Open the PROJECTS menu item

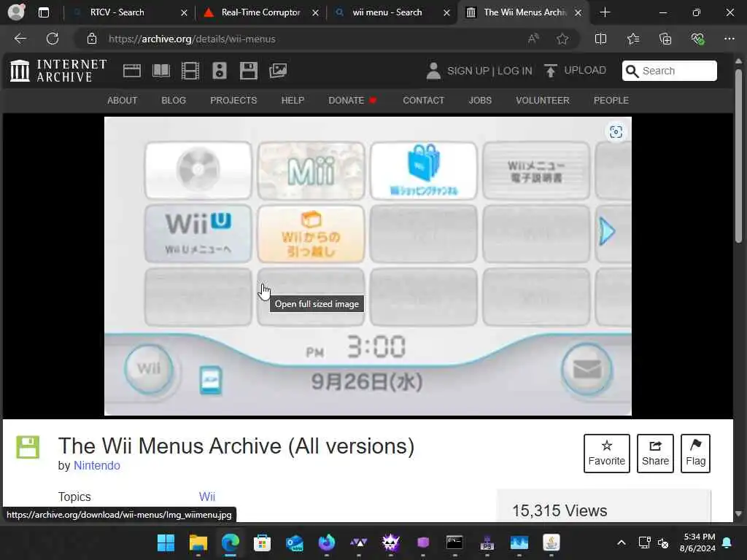[x=233, y=101]
